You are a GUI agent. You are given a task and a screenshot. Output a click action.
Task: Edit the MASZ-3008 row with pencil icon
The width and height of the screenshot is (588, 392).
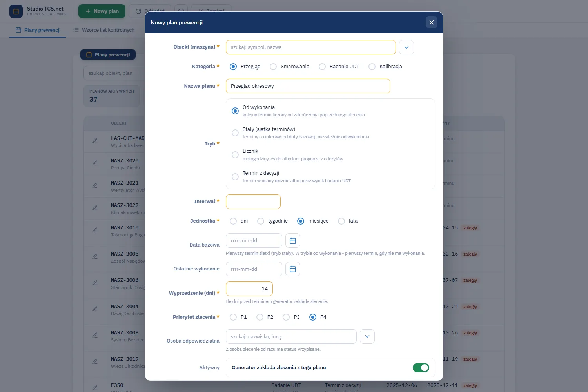[x=95, y=335]
